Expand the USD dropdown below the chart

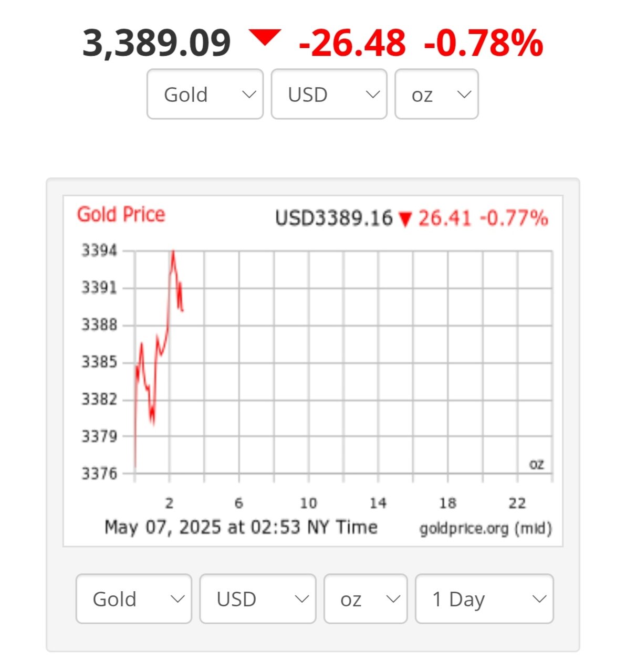pyautogui.click(x=258, y=599)
